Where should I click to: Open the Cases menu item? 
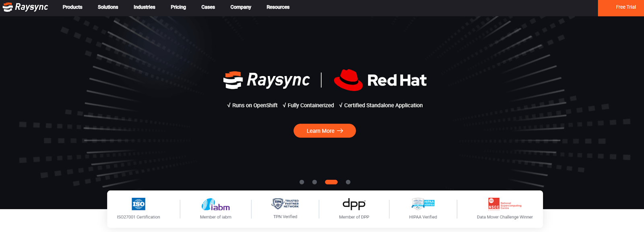(208, 7)
